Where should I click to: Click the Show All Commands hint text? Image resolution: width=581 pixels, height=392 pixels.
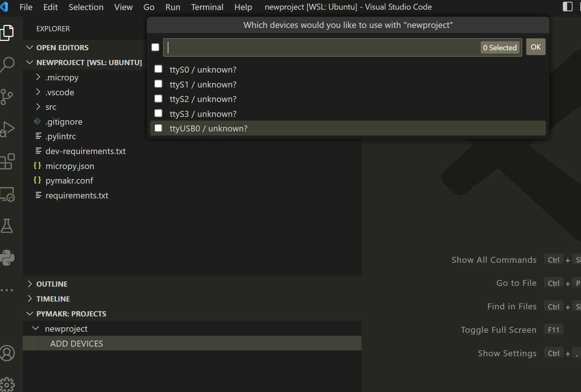[494, 260]
